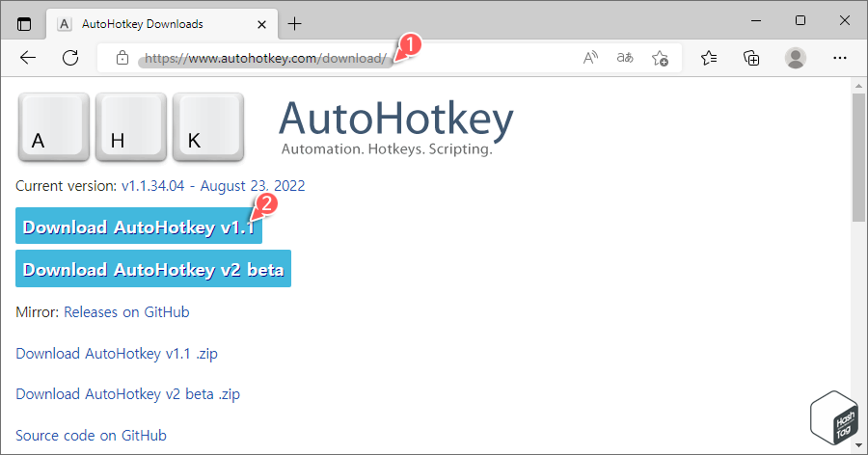Open Source code on GitHub link
868x455 pixels.
tap(91, 436)
